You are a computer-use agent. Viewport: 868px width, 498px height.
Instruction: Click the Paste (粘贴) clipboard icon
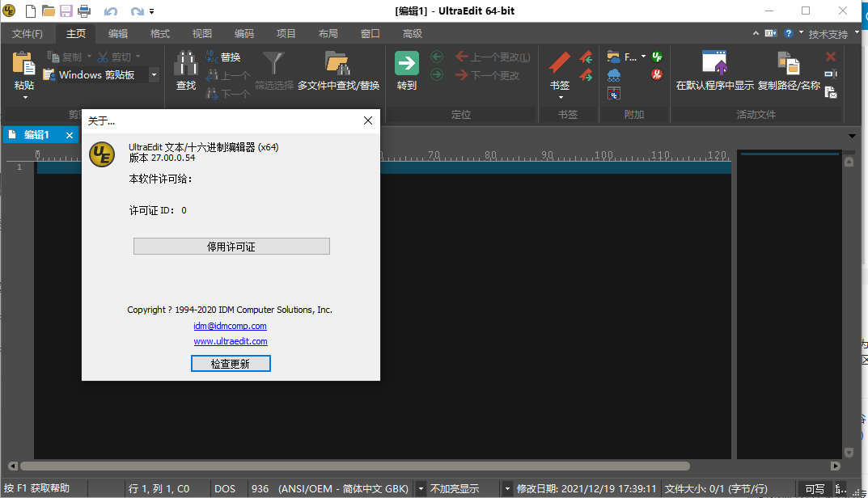(23, 62)
